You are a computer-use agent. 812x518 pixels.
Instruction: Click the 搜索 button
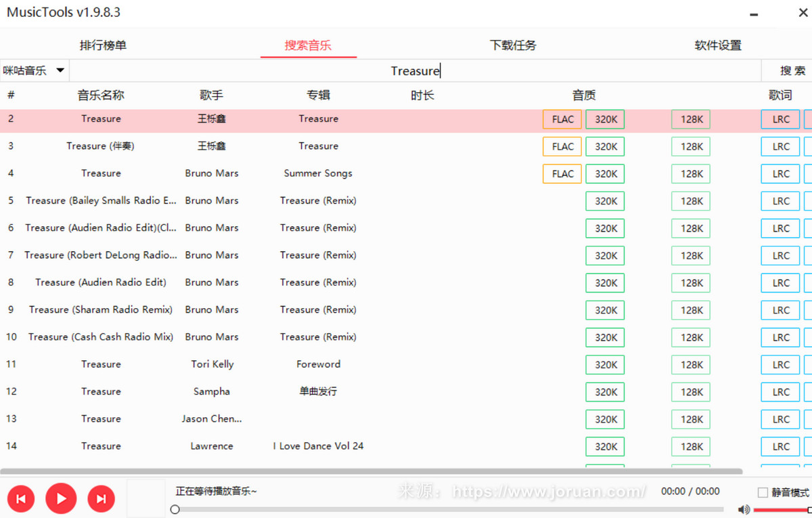pos(792,70)
